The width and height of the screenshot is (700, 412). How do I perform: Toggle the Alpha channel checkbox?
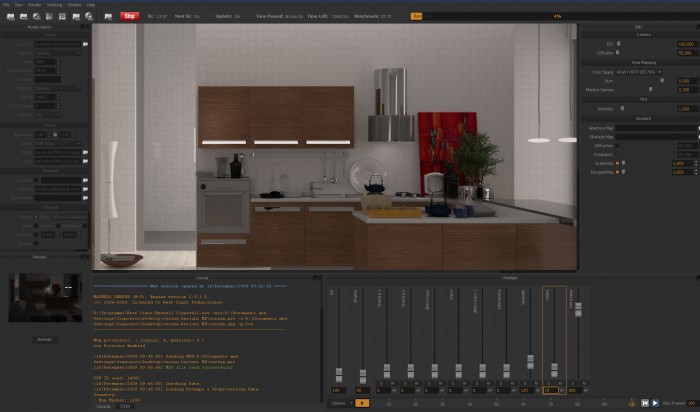tap(36, 226)
